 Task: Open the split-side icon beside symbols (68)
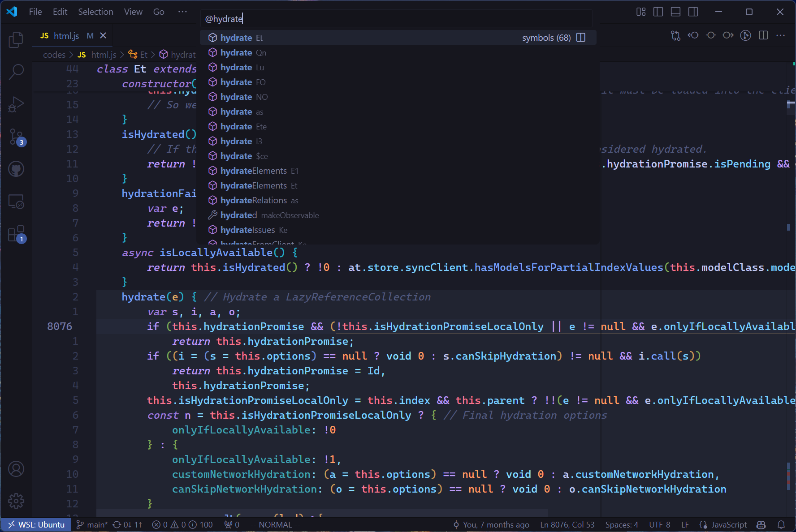tap(581, 38)
